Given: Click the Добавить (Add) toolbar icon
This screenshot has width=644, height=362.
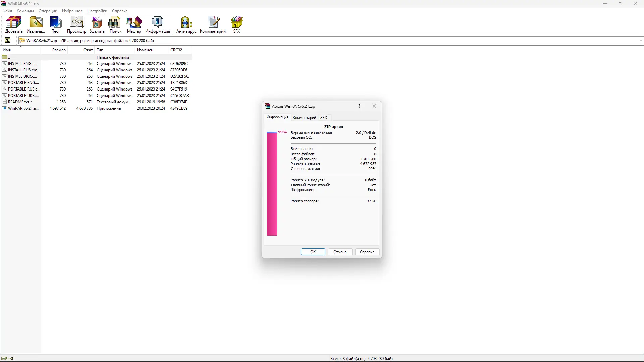Looking at the screenshot, I should tap(14, 24).
